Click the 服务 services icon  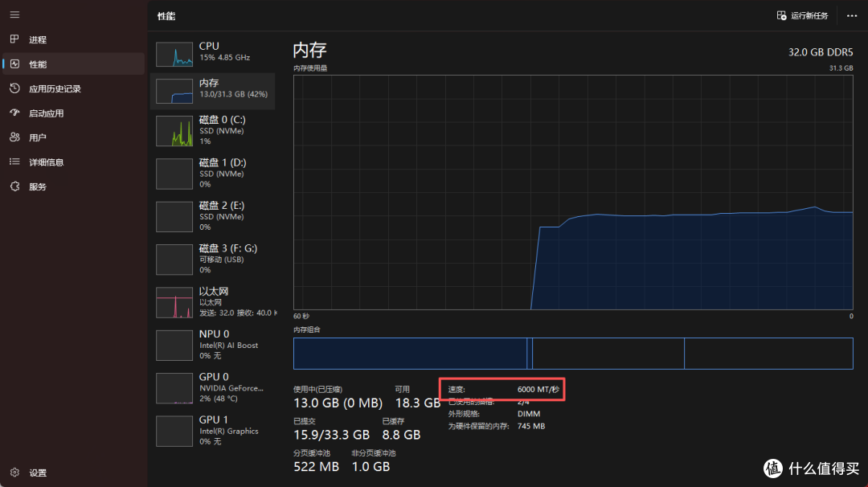pyautogui.click(x=15, y=186)
